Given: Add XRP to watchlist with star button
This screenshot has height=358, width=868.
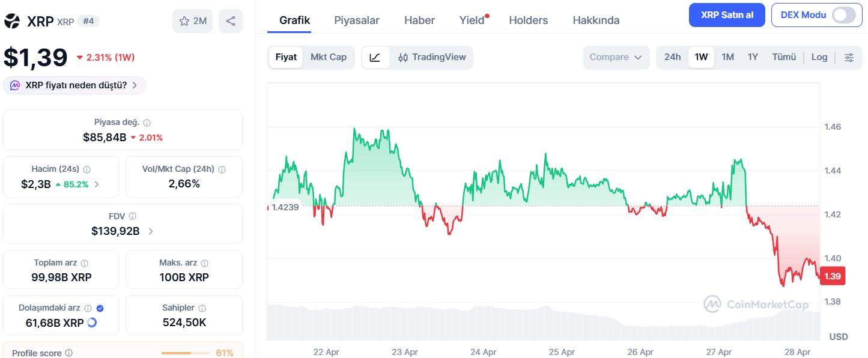Looking at the screenshot, I should (x=192, y=21).
